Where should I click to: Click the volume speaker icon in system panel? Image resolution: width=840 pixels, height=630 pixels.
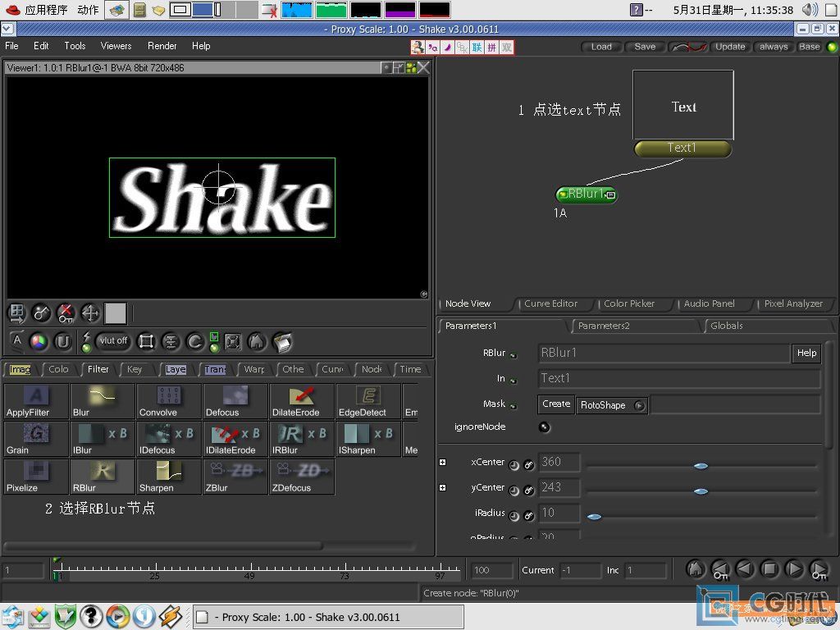[809, 10]
